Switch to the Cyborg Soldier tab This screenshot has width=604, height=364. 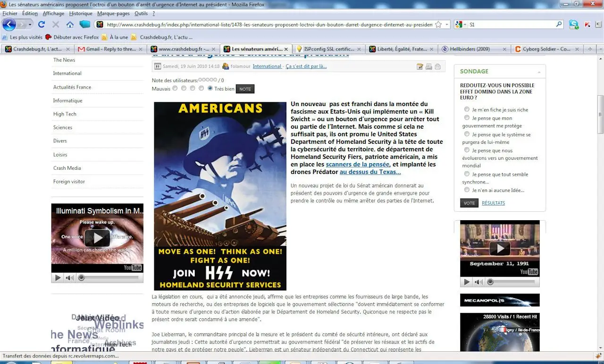pyautogui.click(x=546, y=49)
